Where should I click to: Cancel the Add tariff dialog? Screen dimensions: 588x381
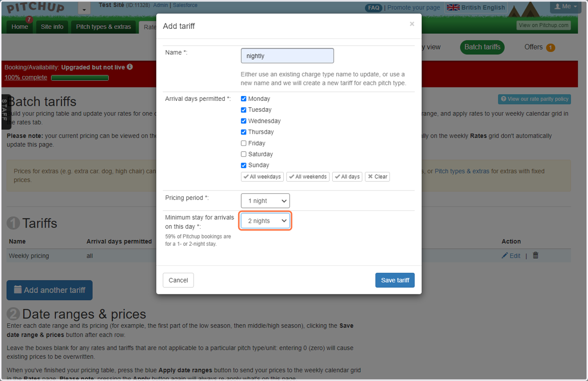(x=178, y=280)
